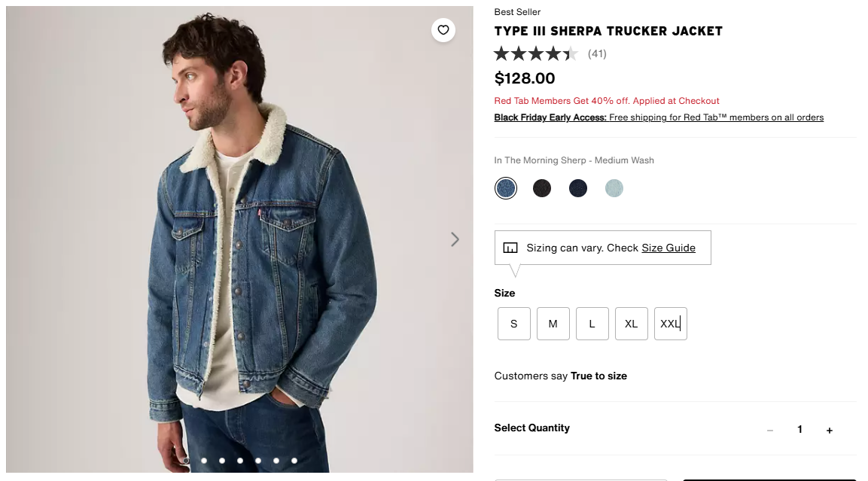Increase quantity with plus icon
Screen dimensions: 868x481
tap(830, 430)
